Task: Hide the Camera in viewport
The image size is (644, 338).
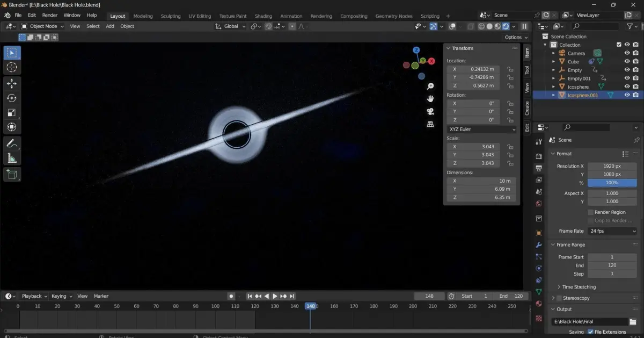Action: (x=627, y=53)
